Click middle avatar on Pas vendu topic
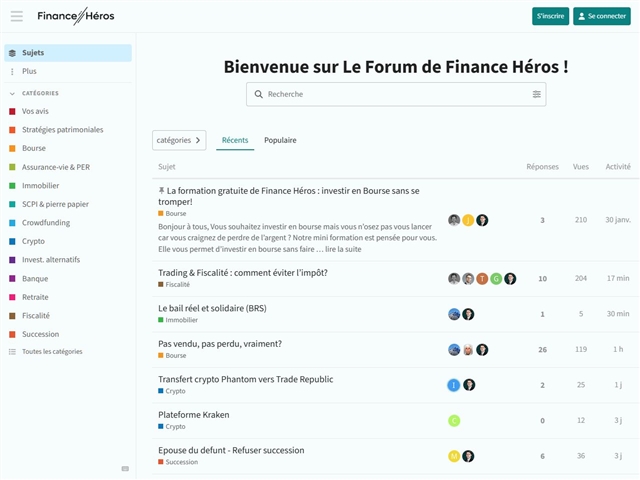The width and height of the screenshot is (640, 480). [x=468, y=350]
